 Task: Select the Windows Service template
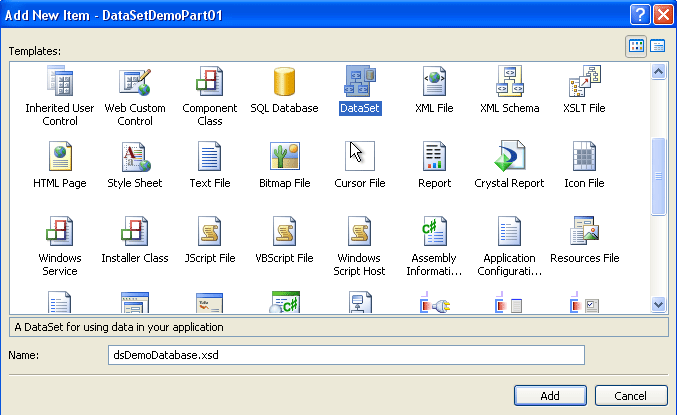point(60,246)
